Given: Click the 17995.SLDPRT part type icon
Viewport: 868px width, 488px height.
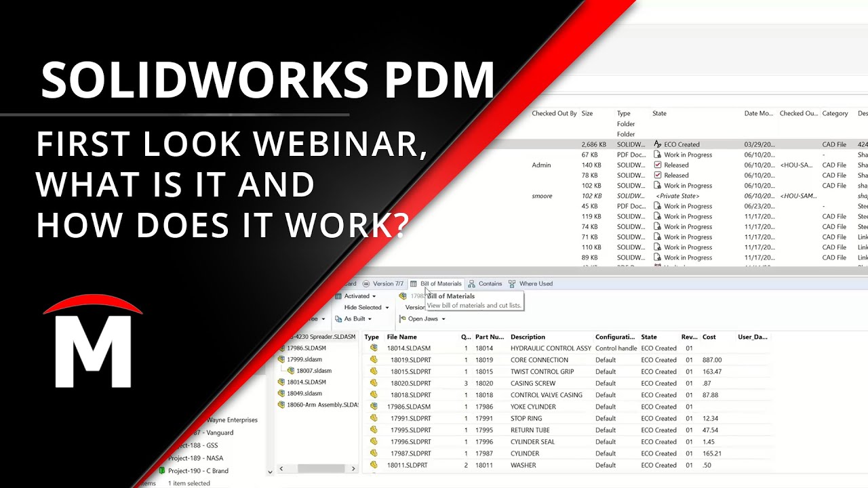Looking at the screenshot, I should point(374,430).
